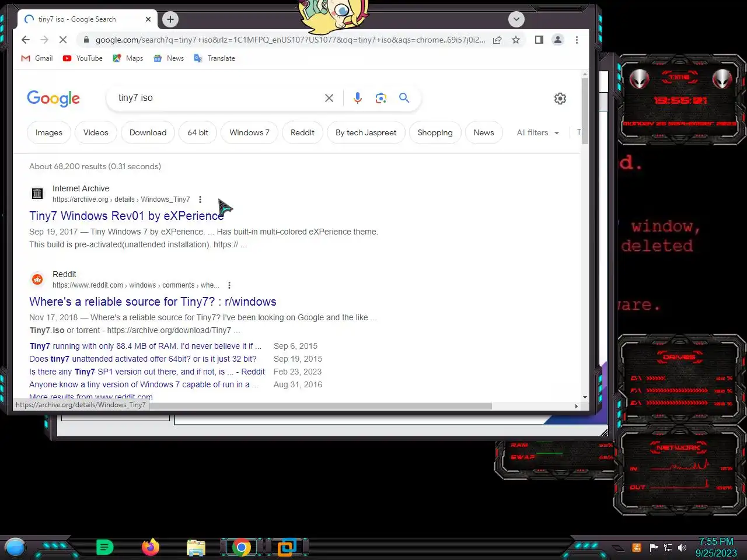
Task: Open the VMware icon on the taskbar
Action: (287, 547)
